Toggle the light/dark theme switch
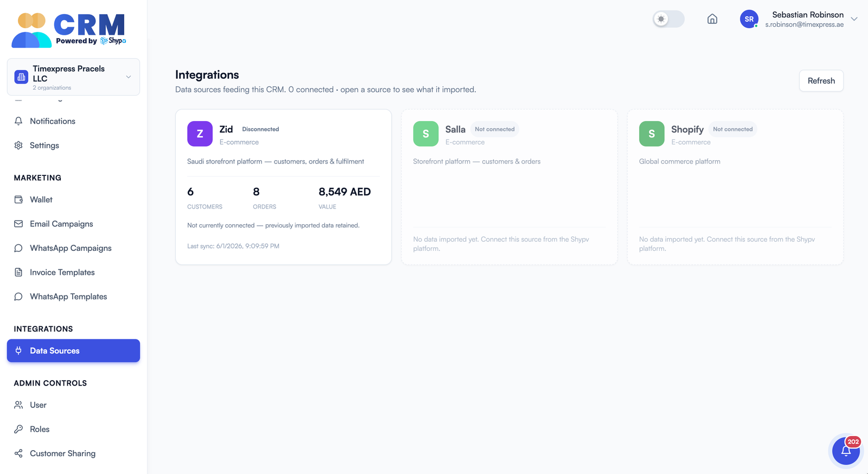The image size is (868, 474). click(668, 19)
